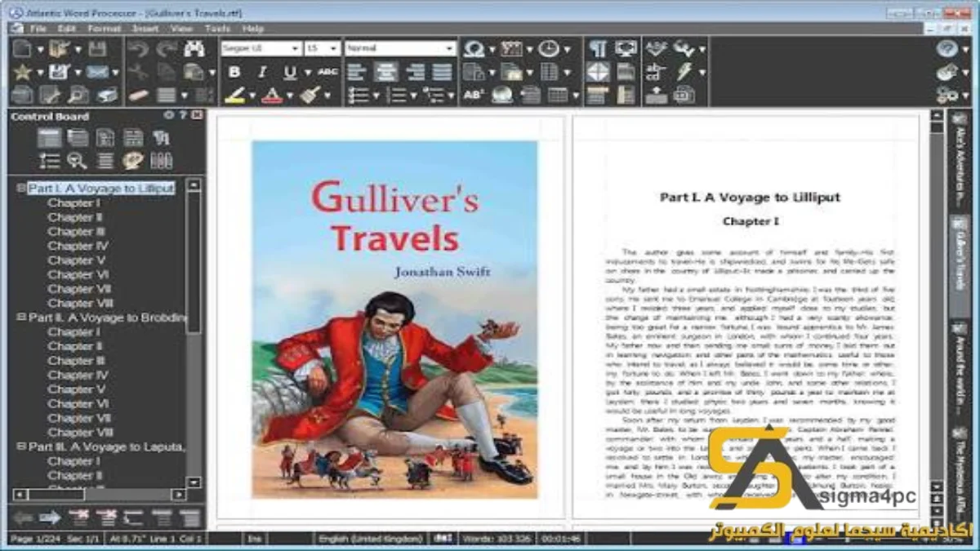This screenshot has height=551, width=980.
Task: Toggle center alignment
Action: click(385, 72)
